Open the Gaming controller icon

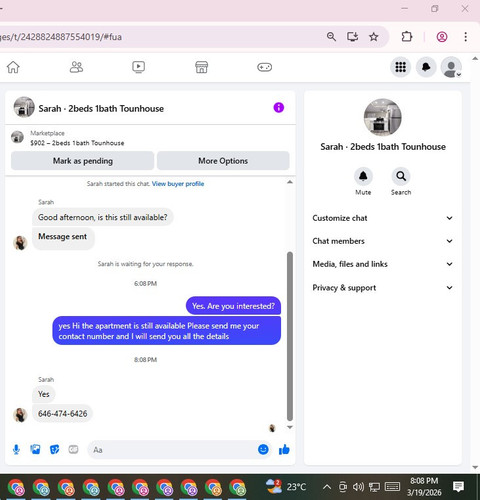click(264, 67)
